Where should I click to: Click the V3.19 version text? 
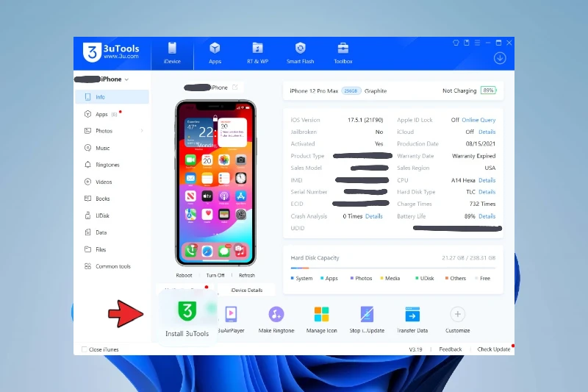[x=415, y=349]
